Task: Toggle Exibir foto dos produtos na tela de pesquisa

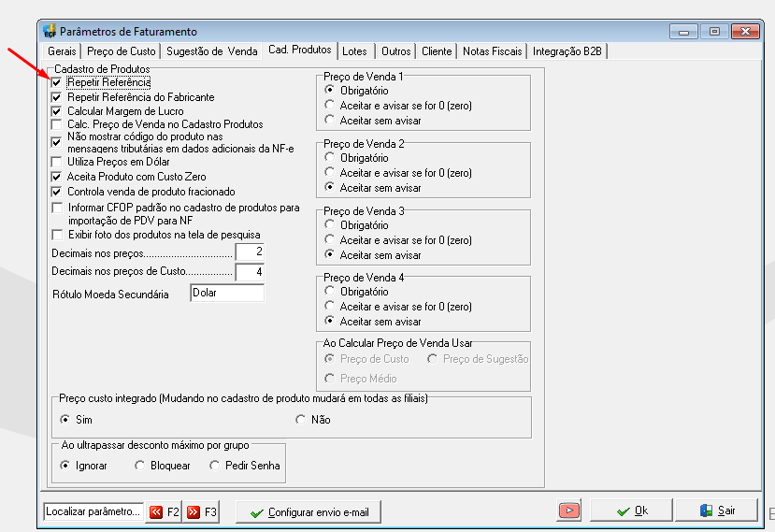Action: click(57, 235)
